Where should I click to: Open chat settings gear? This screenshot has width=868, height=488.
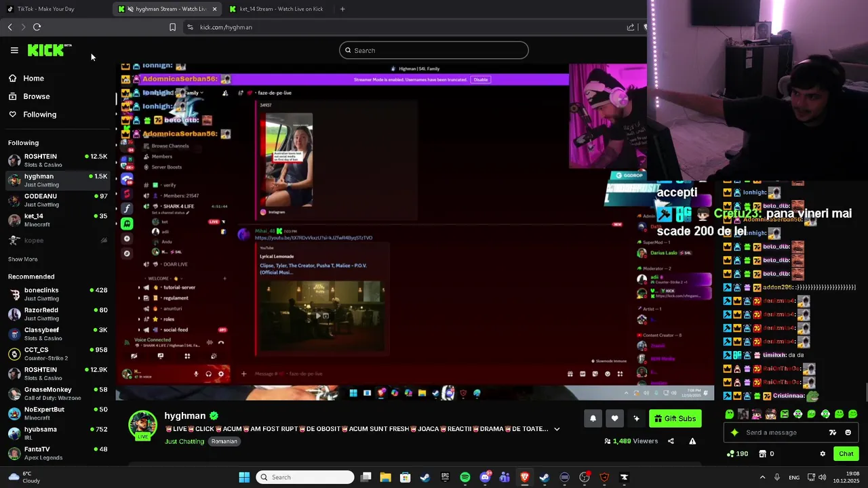[823, 453]
